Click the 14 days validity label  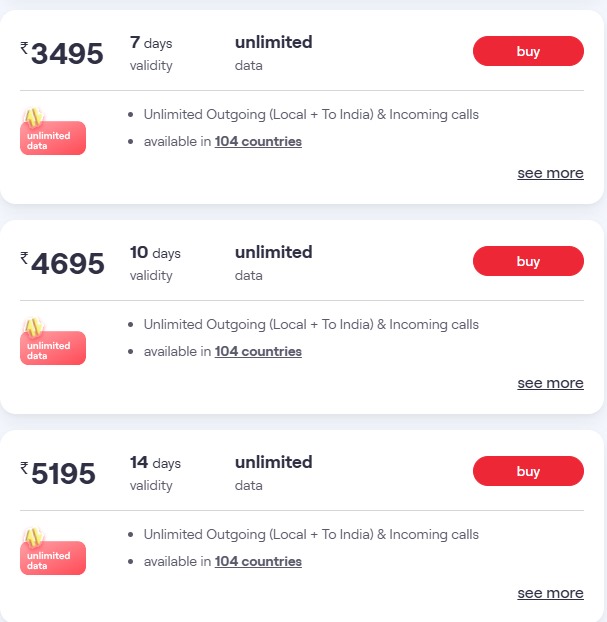point(155,473)
